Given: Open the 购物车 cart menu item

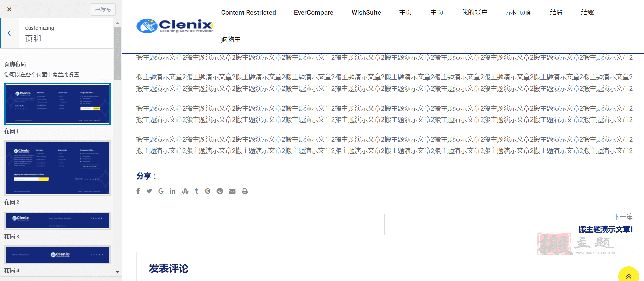Looking at the screenshot, I should click(x=231, y=40).
